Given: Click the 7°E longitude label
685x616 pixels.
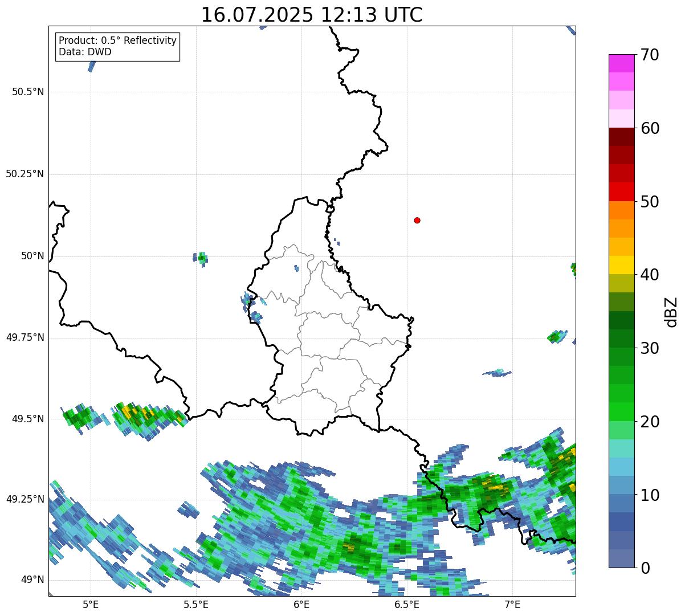Looking at the screenshot, I should pyautogui.click(x=512, y=604).
